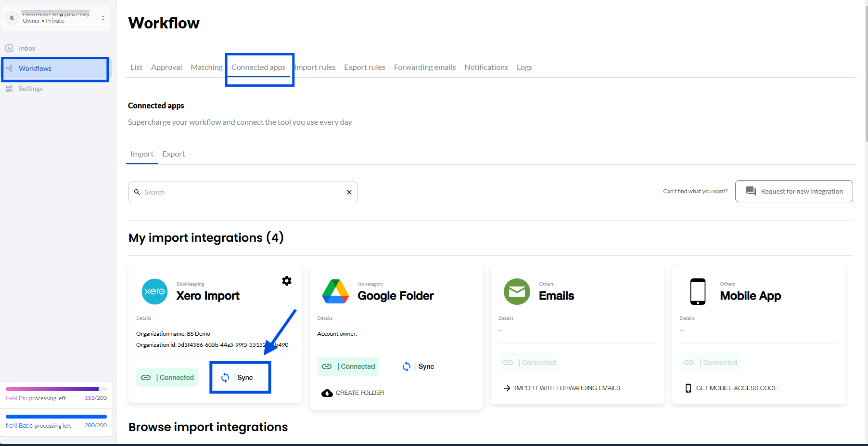The height and width of the screenshot is (446, 868).
Task: Click the Inbox icon in sidebar
Action: click(9, 48)
